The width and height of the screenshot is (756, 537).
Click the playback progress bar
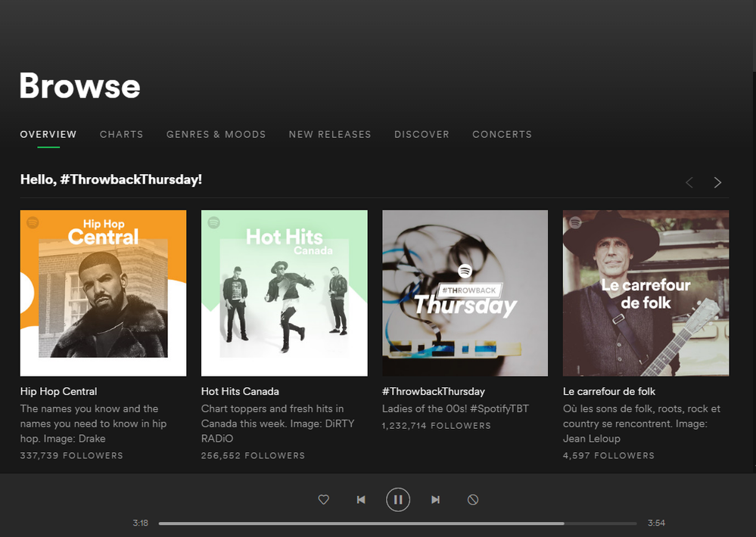tap(398, 523)
